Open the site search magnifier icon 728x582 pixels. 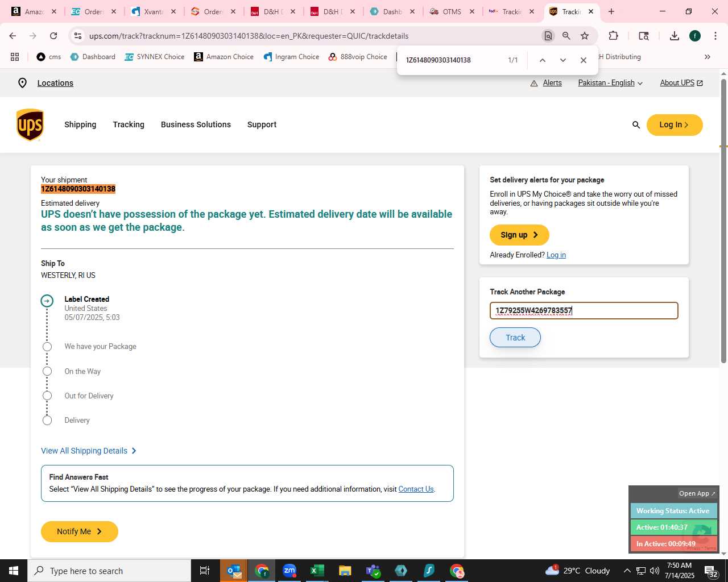pyautogui.click(x=636, y=125)
